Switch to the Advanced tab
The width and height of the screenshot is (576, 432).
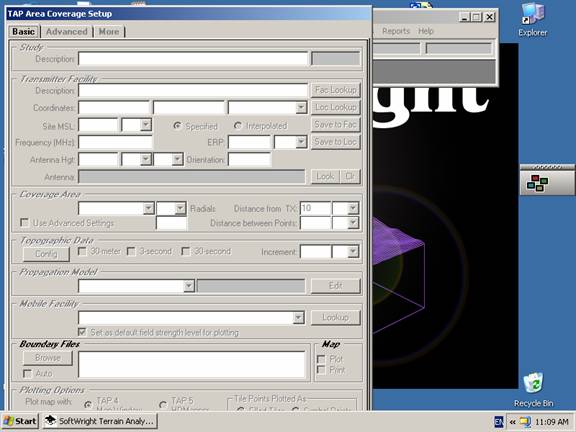(66, 32)
